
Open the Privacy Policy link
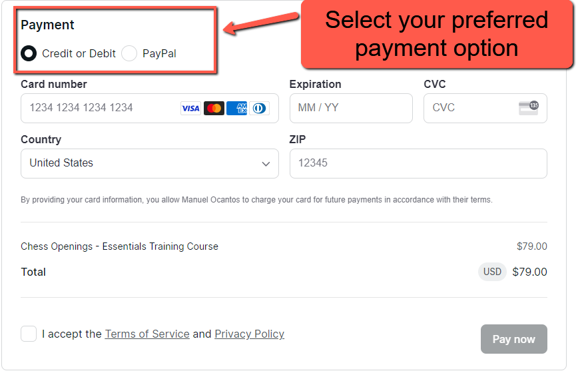[x=249, y=334]
